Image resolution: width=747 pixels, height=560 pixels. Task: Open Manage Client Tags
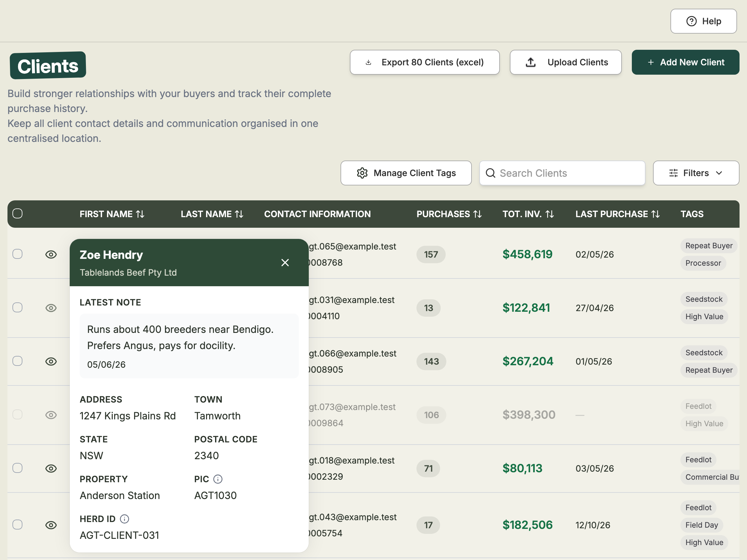[406, 173]
